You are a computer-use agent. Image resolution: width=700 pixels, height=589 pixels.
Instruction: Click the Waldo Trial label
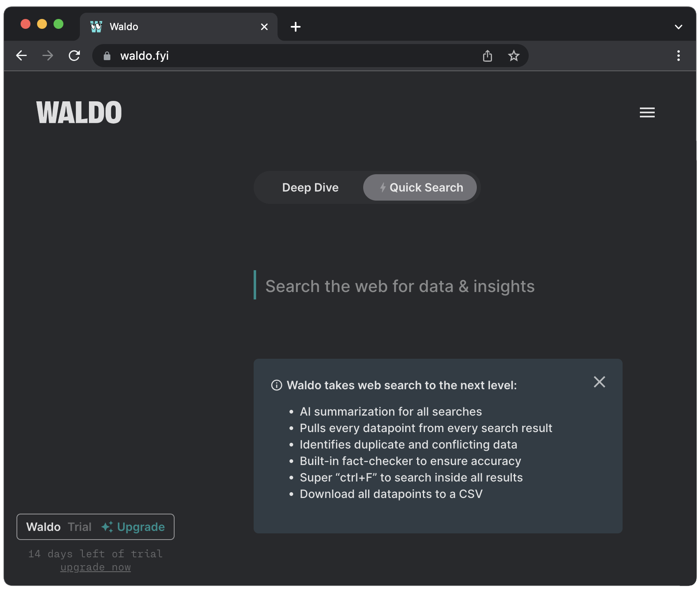coord(59,527)
